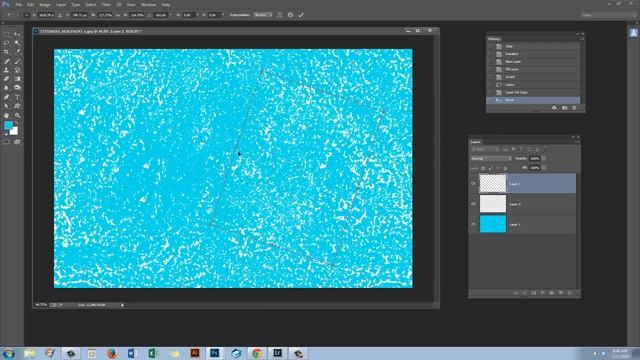The image size is (640, 360).
Task: Select the Eraser tool
Action: point(6,79)
